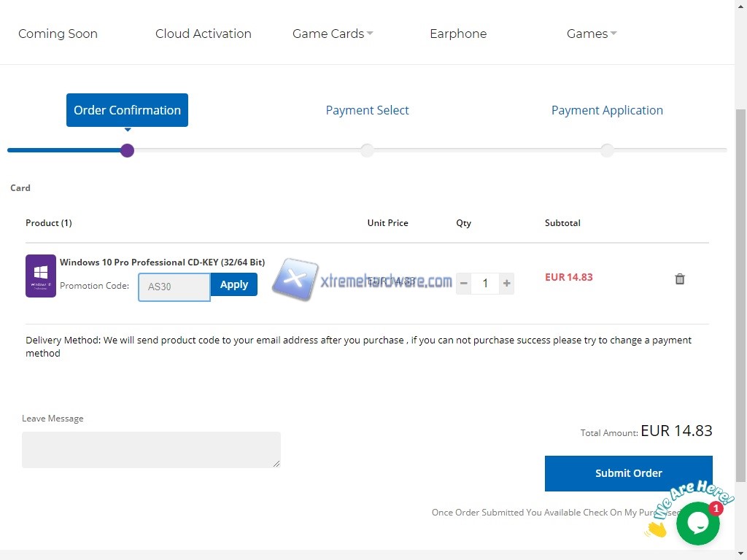The width and height of the screenshot is (747, 560).
Task: Open the Coming Soon menu
Action: [58, 34]
